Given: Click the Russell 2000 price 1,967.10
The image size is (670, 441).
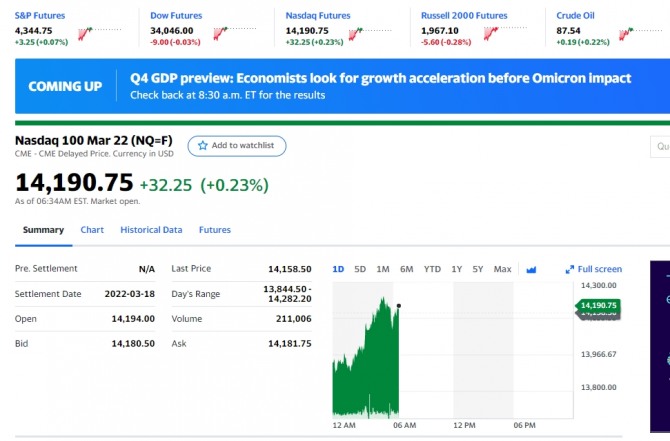Looking at the screenshot, I should coord(440,31).
